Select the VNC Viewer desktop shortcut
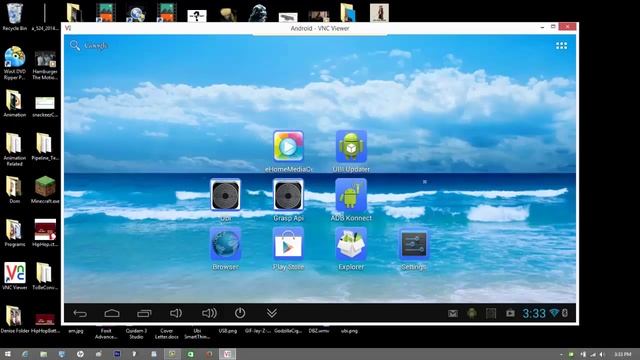Screen dimensions: 640x360 pos(15,276)
